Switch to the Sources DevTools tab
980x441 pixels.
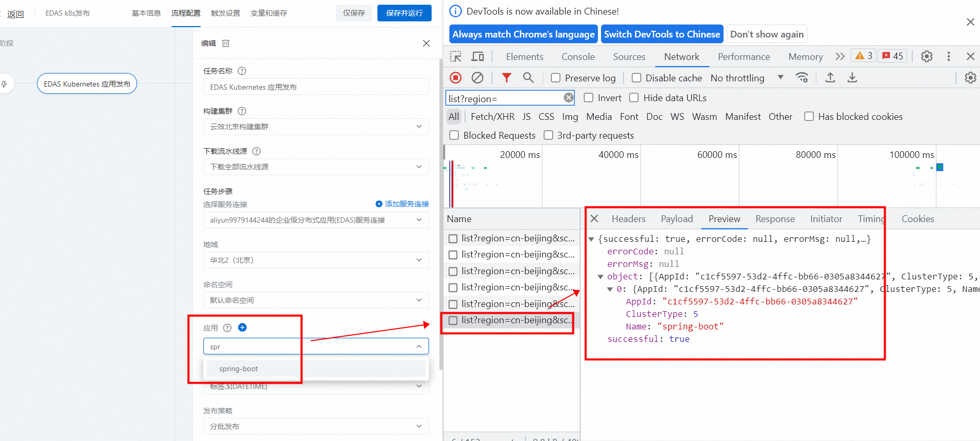[x=629, y=56]
